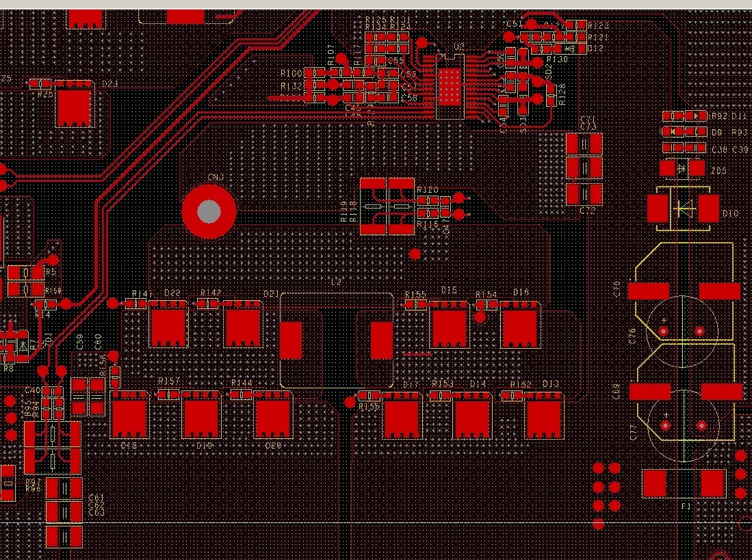Click the R153 designator text
Screen dimensions: 752x560
[x=442, y=384]
